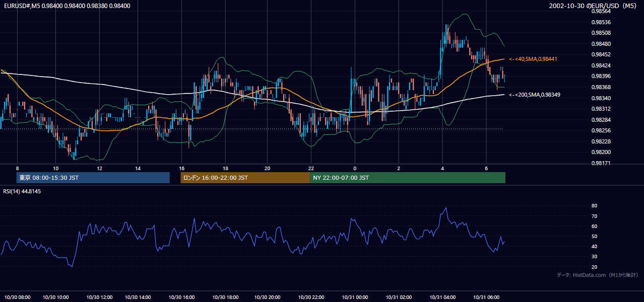
Task: Click the RSI(14) 44.8145 indicator label
Action: (22, 191)
